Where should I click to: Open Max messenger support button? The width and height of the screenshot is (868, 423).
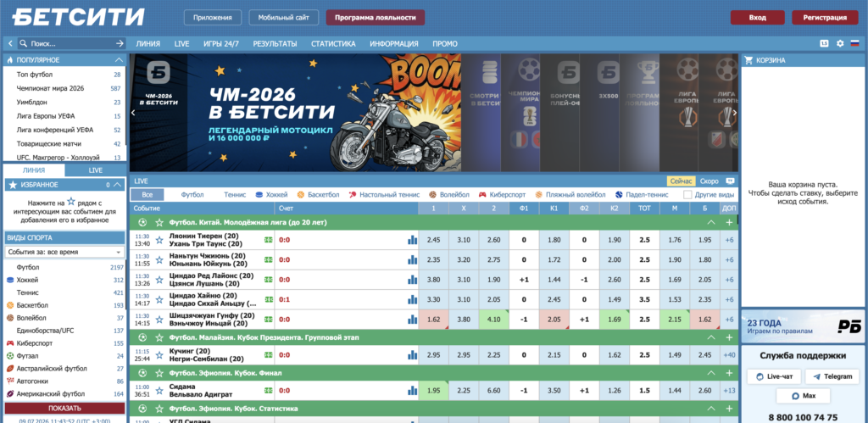(803, 396)
